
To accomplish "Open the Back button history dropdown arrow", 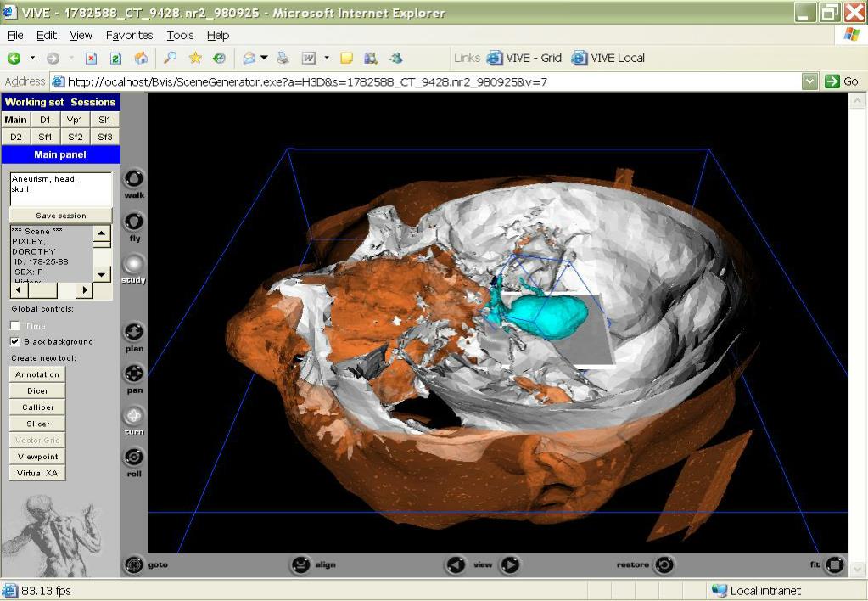I will (32, 58).
